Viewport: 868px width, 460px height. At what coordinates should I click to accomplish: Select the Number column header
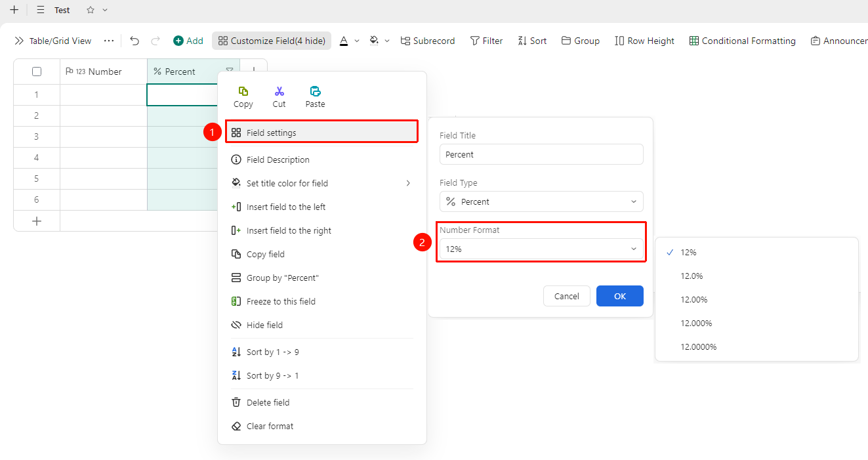point(104,72)
